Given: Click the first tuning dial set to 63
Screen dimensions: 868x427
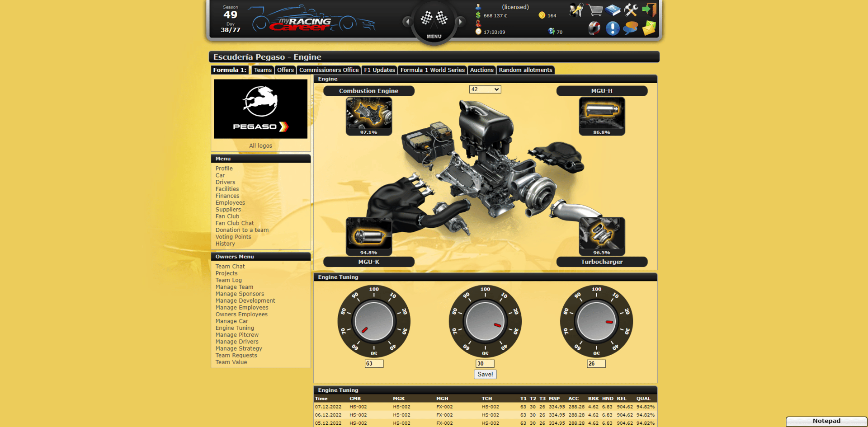Looking at the screenshot, I should 374,321.
